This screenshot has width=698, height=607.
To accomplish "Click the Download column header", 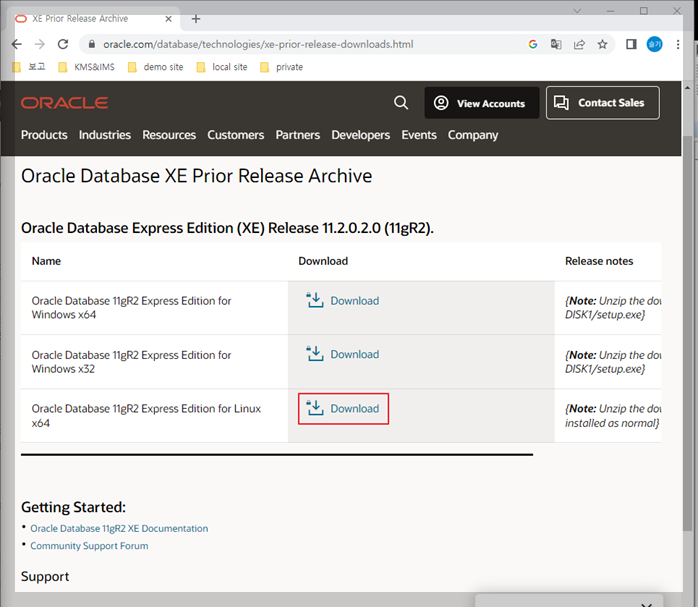I will pyautogui.click(x=323, y=261).
